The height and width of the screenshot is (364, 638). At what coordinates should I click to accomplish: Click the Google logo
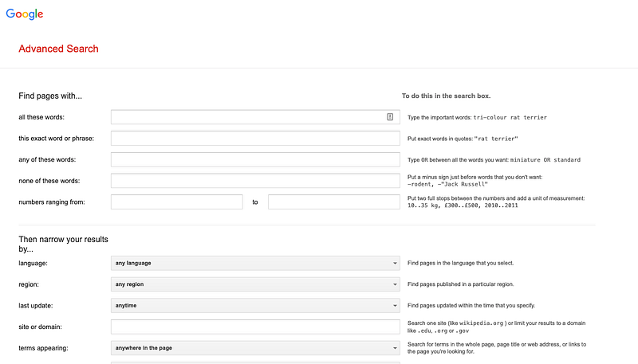(x=25, y=14)
